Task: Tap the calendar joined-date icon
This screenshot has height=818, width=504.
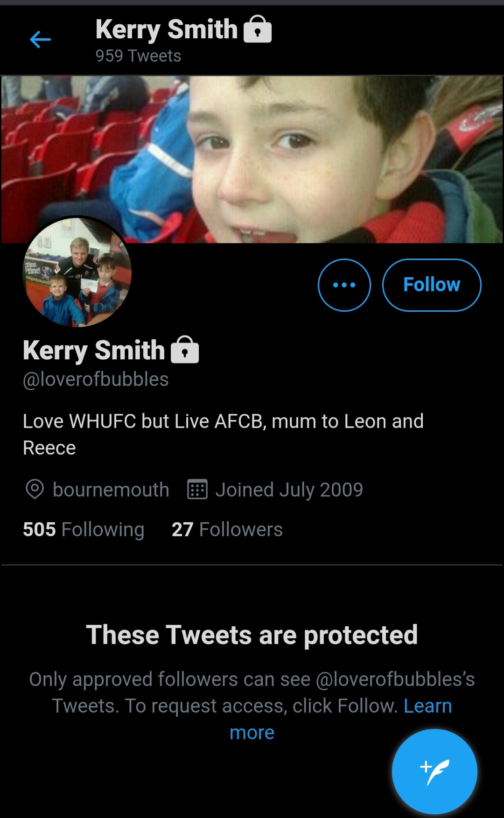Action: click(197, 489)
